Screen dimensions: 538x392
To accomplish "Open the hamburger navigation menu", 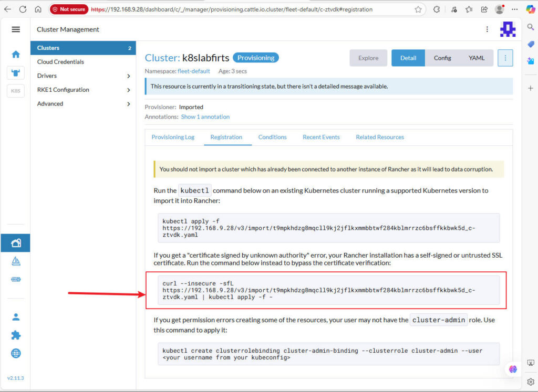I will coord(16,29).
